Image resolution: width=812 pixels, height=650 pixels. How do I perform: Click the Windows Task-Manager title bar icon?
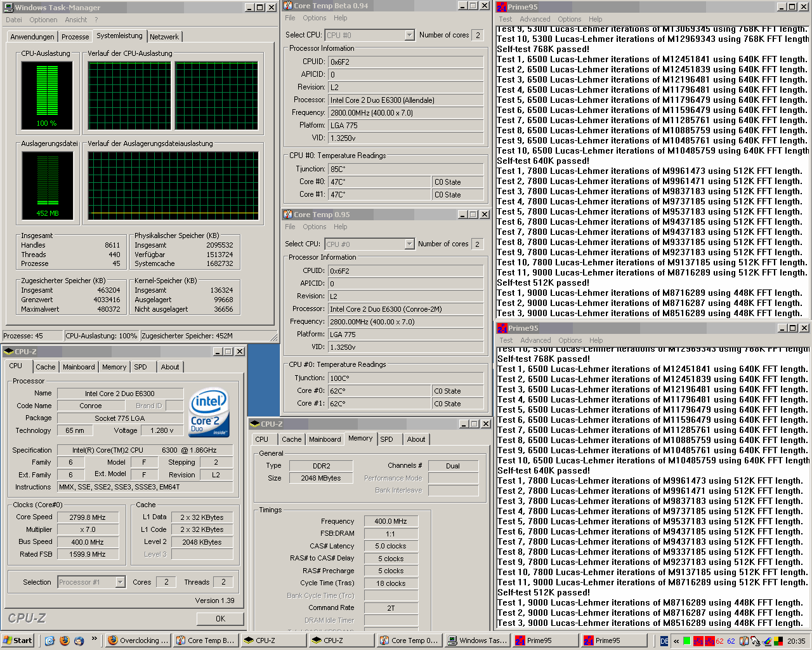tap(8, 8)
